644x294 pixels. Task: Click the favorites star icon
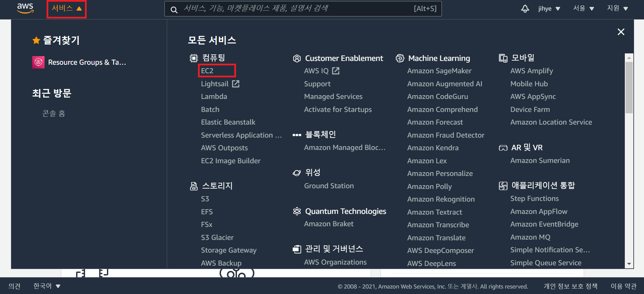[36, 40]
